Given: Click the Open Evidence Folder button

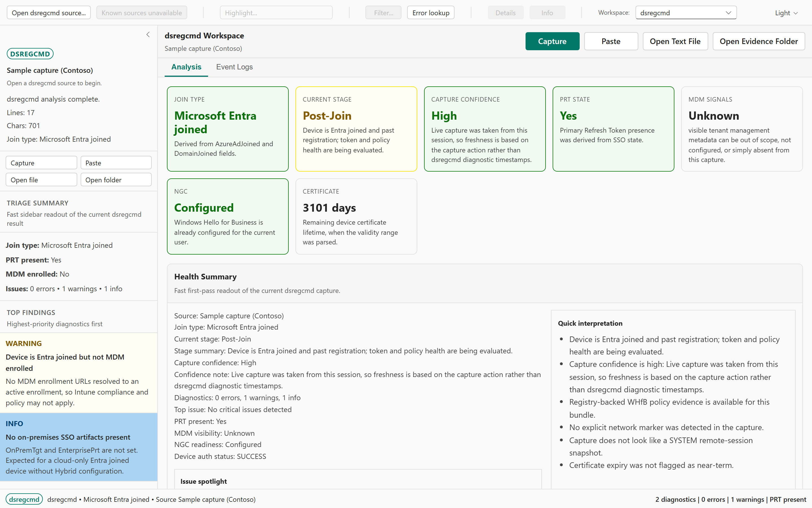Looking at the screenshot, I should (x=759, y=41).
